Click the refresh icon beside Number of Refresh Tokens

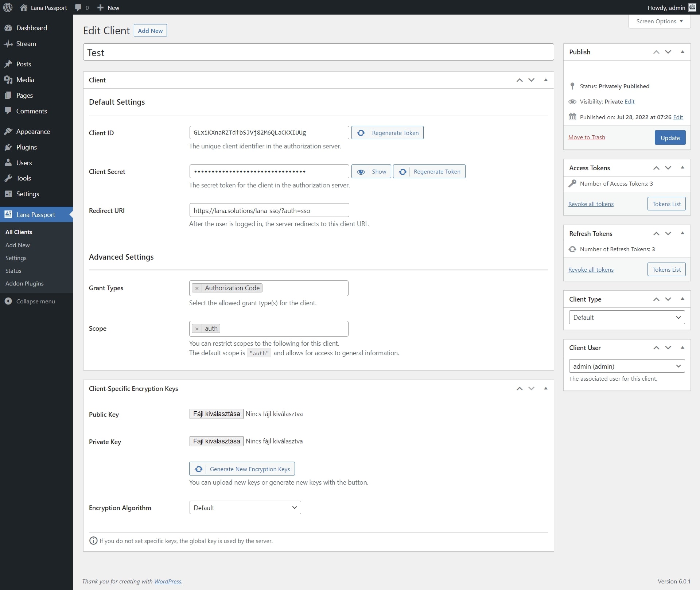[x=573, y=249]
